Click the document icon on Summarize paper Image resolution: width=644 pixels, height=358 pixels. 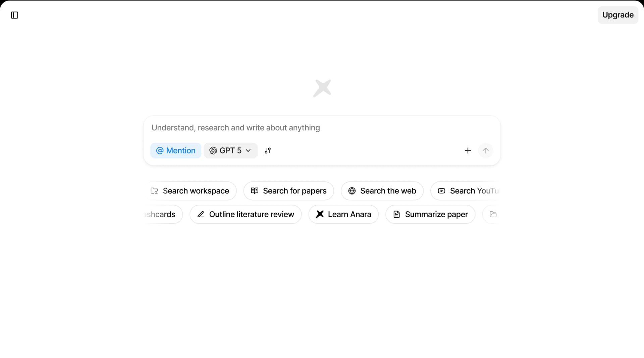[396, 214]
